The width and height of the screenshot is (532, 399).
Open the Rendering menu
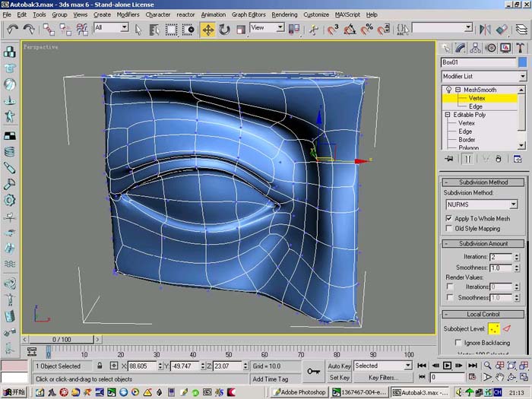pyautogui.click(x=284, y=14)
